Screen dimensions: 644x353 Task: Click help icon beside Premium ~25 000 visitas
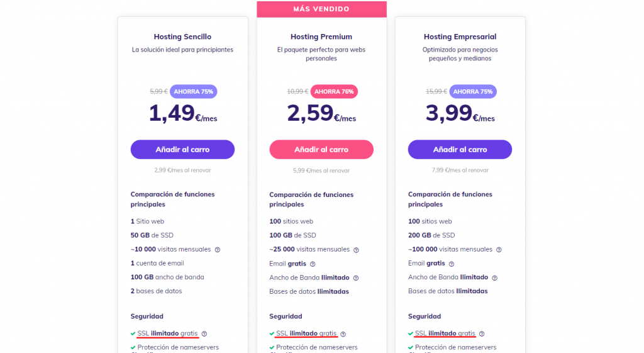pyautogui.click(x=356, y=250)
